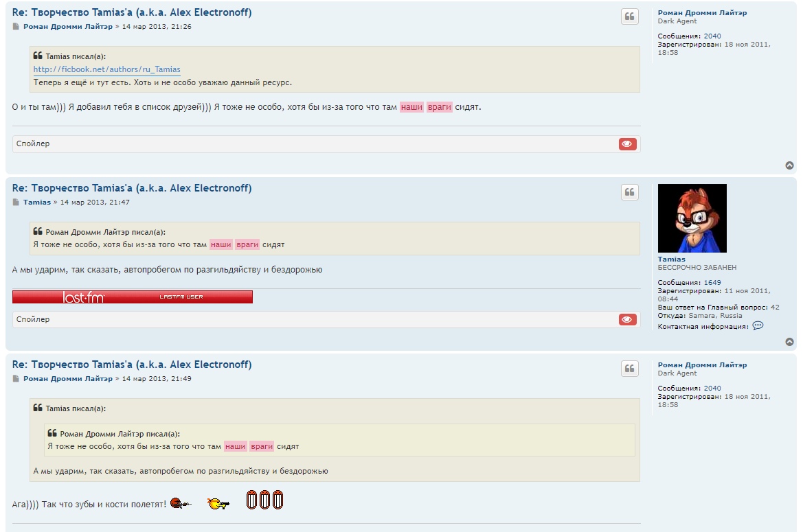Image resolution: width=803 pixels, height=532 pixels.
Task: Select location text Samara, Russia
Action: pyautogui.click(x=715, y=316)
